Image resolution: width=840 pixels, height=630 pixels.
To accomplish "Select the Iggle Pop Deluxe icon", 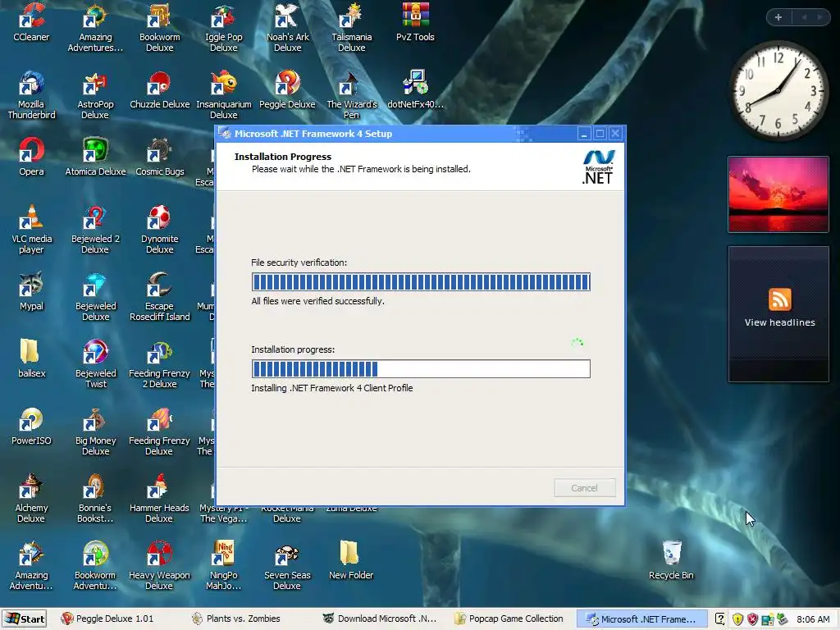I will point(223,16).
